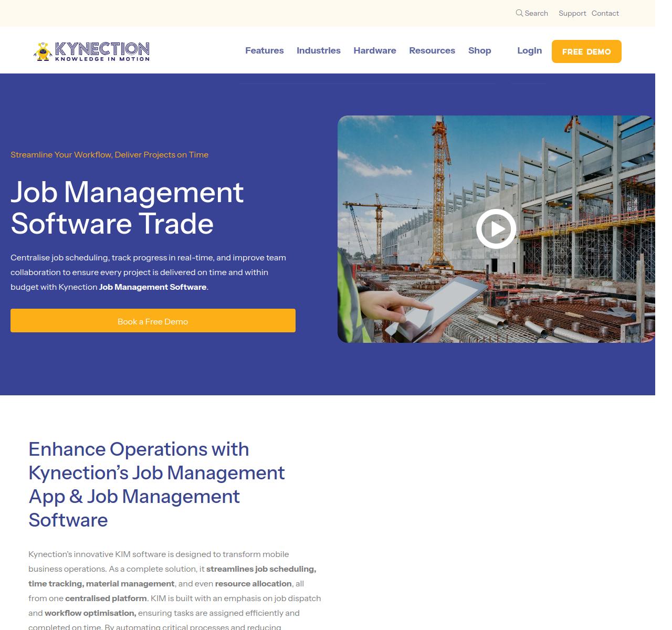The image size is (672, 630).
Task: Click the search magnifier icon
Action: coord(519,13)
